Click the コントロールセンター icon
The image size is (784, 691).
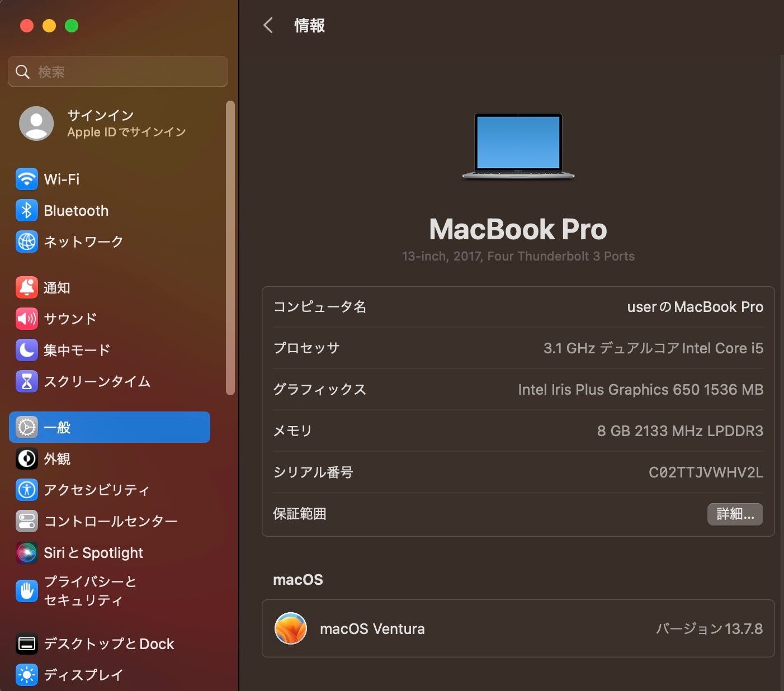point(27,521)
